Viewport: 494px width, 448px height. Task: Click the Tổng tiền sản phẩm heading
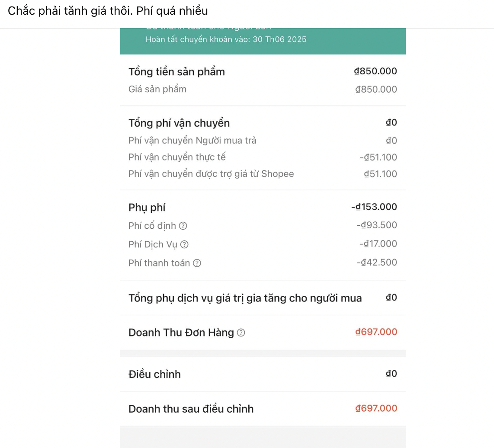pyautogui.click(x=176, y=72)
